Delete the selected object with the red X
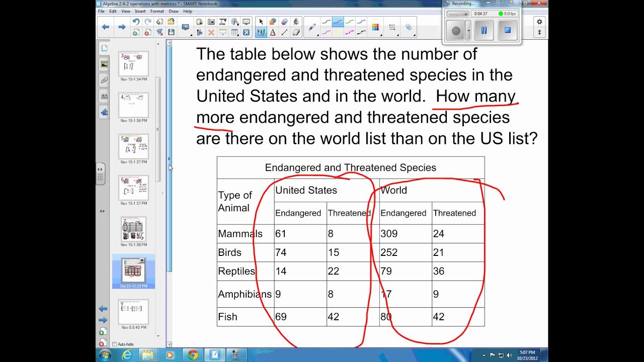The image size is (644, 362). tap(211, 32)
